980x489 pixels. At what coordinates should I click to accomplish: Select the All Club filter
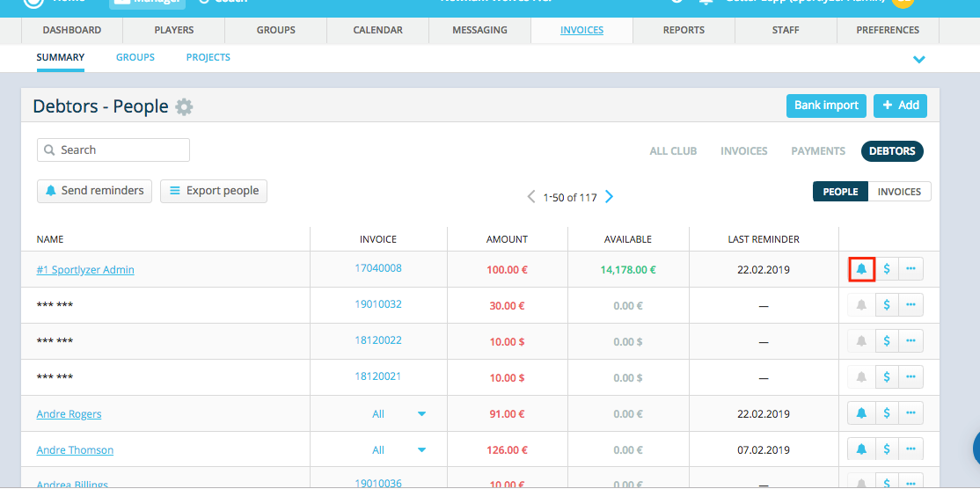point(673,151)
